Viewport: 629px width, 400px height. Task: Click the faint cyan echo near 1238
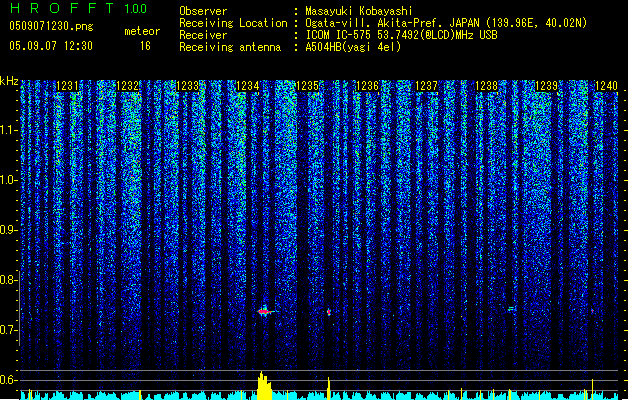click(x=511, y=309)
